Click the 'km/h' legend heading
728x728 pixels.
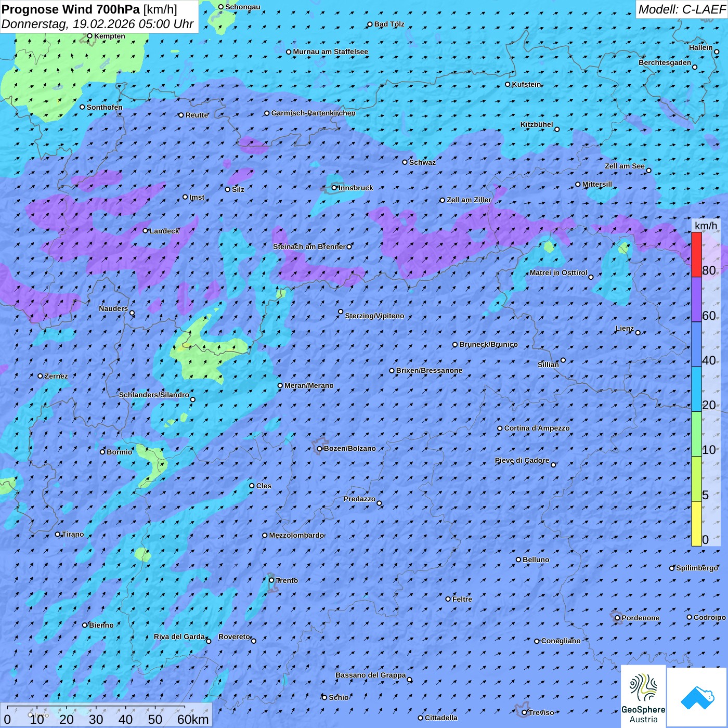706,226
